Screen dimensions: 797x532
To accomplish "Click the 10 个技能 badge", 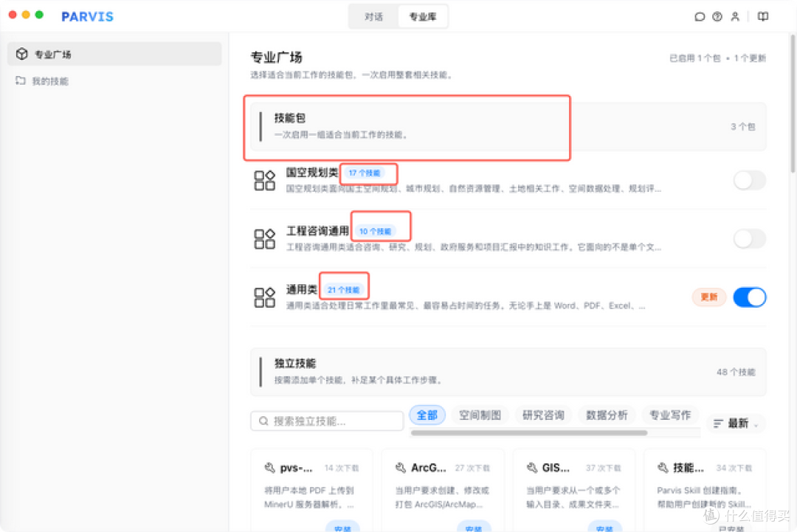I will point(375,231).
